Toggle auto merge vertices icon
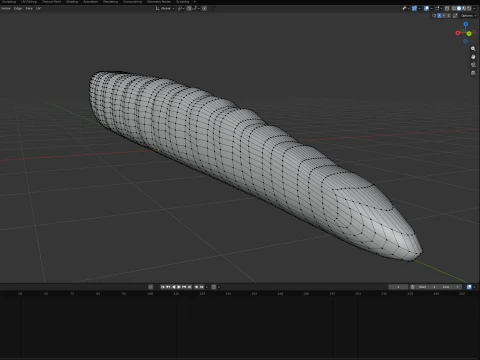This screenshot has height=360, width=480. [455, 15]
